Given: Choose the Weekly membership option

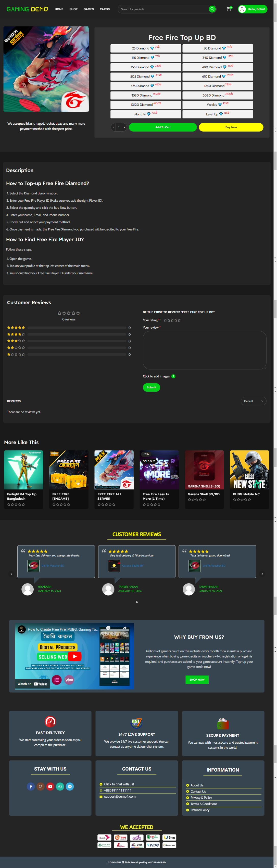Looking at the screenshot, I should pos(217,105).
